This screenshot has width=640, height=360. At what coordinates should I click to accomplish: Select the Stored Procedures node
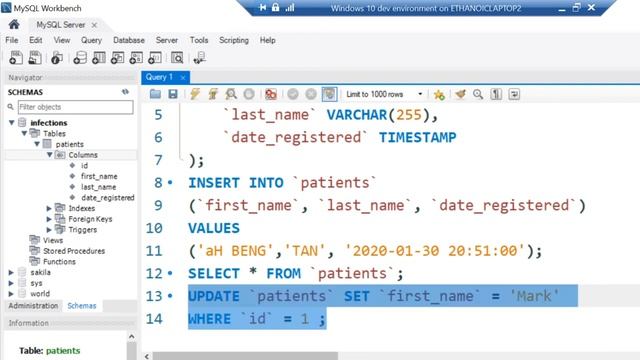click(74, 251)
